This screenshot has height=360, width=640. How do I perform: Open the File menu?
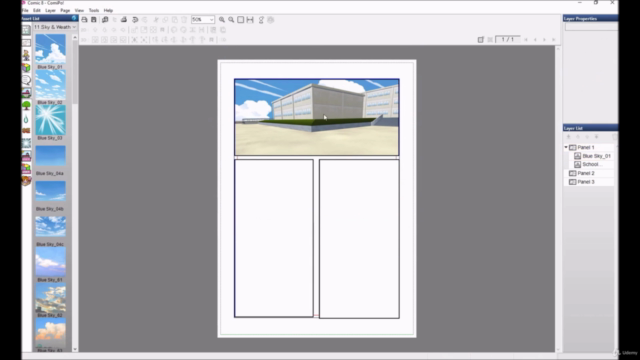[25, 10]
